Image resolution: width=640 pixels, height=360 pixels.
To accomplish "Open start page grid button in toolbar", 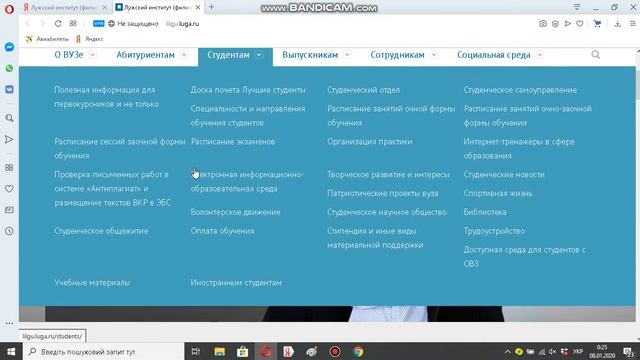I will pyautogui.click(x=73, y=24).
